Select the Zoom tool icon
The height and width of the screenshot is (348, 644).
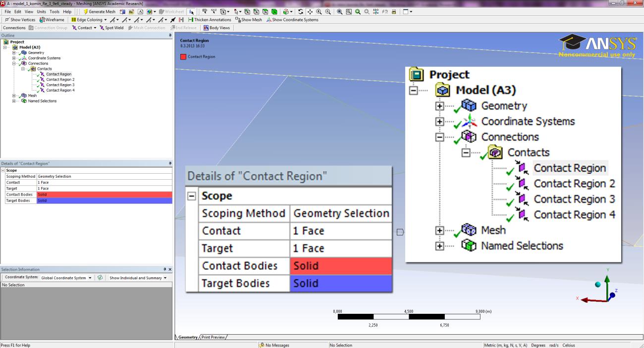pyautogui.click(x=319, y=11)
